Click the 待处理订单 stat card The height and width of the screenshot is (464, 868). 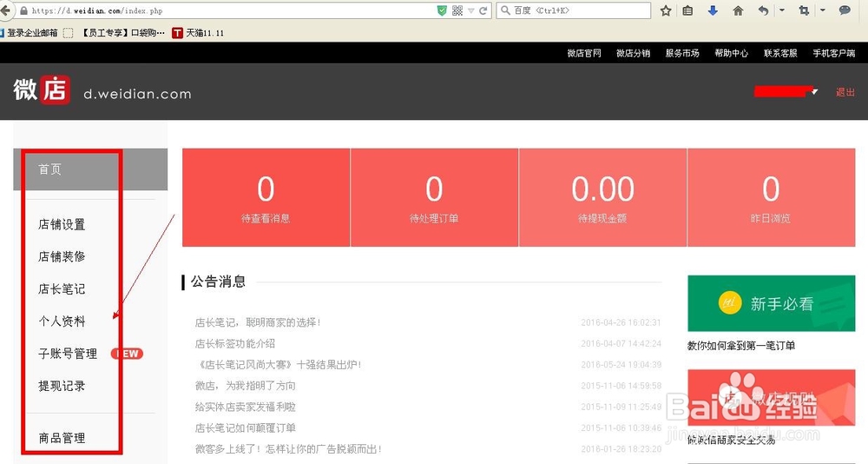(435, 197)
